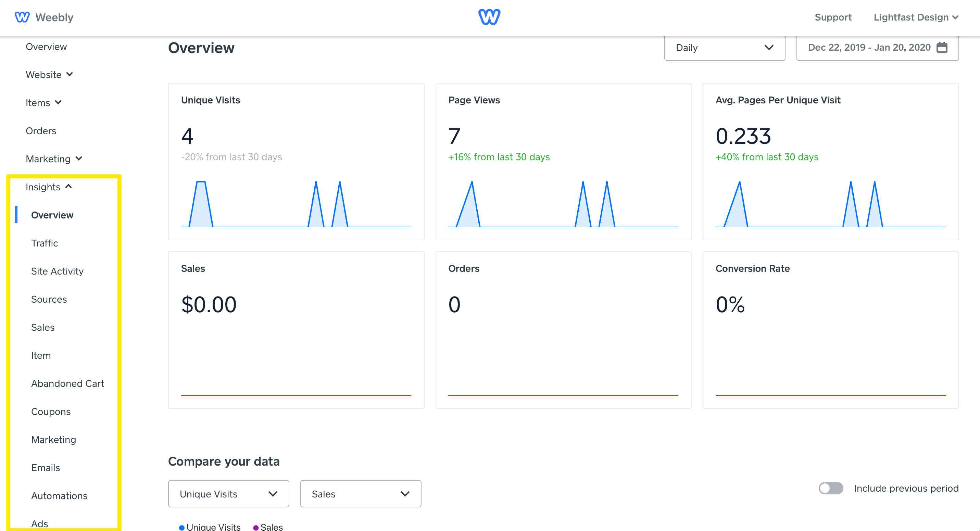Go to Traffic insights page
Image resolution: width=980 pixels, height=531 pixels.
(45, 243)
